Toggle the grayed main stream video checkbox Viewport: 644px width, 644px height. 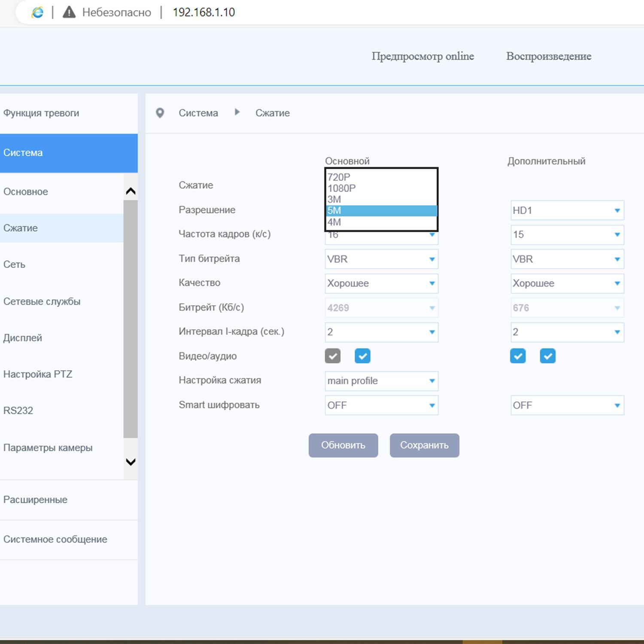(x=333, y=356)
